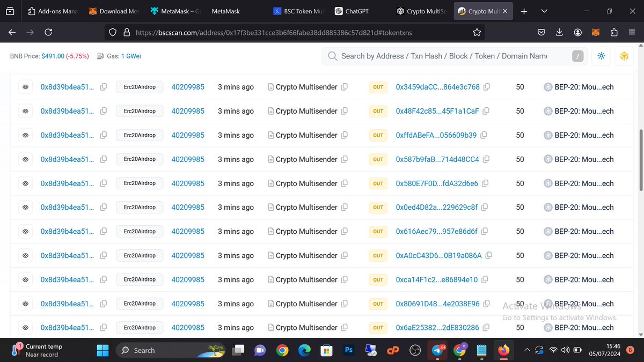644x362 pixels.
Task: Close the active Crypto Mult tab
Action: pyautogui.click(x=505, y=11)
